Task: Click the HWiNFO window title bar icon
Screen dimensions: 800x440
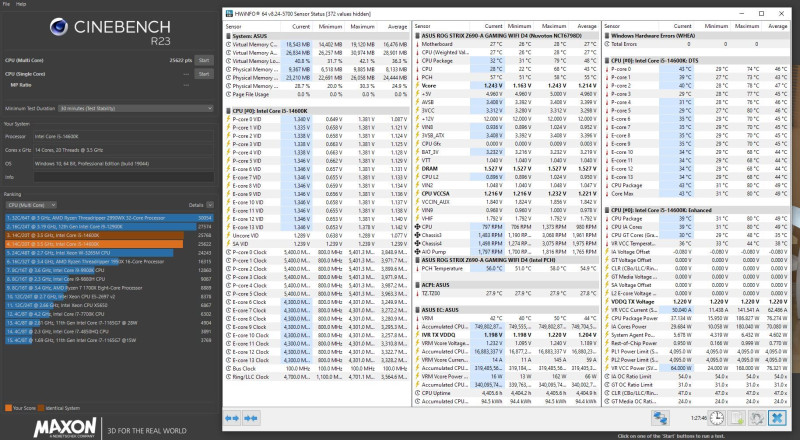Action: pos(229,14)
